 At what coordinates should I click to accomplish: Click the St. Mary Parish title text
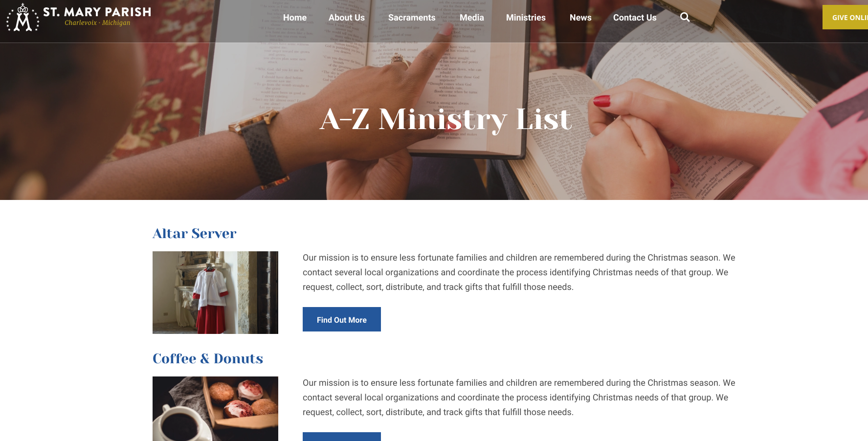click(97, 12)
